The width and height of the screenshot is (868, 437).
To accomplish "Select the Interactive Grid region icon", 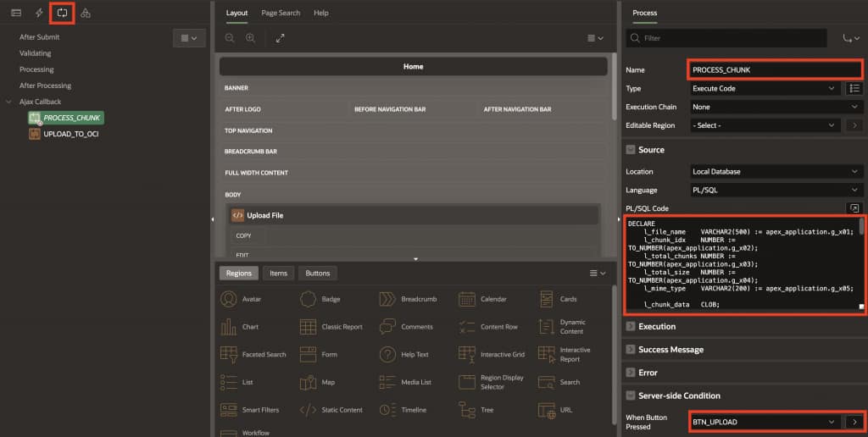I will 467,354.
